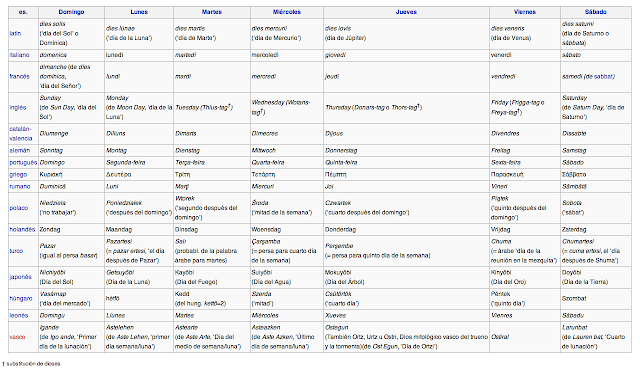Follow the Miércoles header link
Image resolution: width=640 pixels, height=369 pixels.
287,12
